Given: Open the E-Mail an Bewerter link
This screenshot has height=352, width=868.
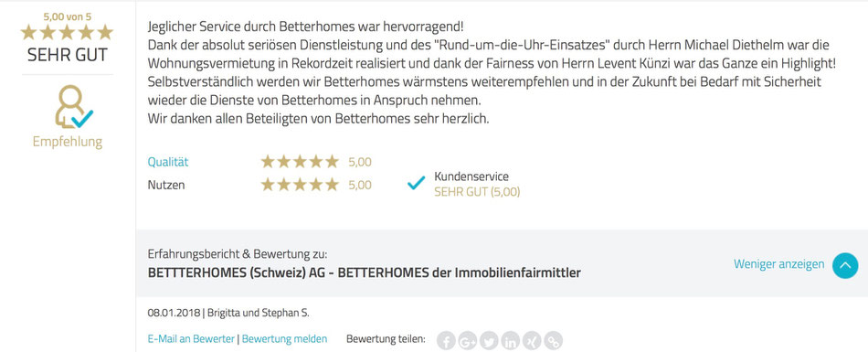Looking at the screenshot, I should pyautogui.click(x=191, y=338).
